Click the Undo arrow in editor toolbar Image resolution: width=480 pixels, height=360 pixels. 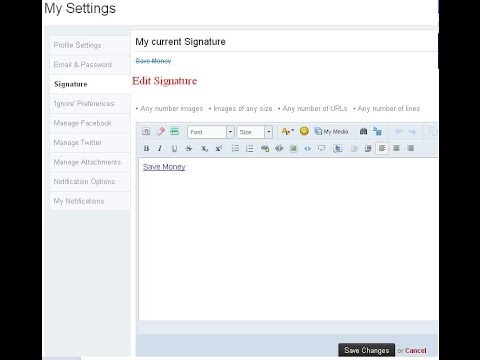398,132
